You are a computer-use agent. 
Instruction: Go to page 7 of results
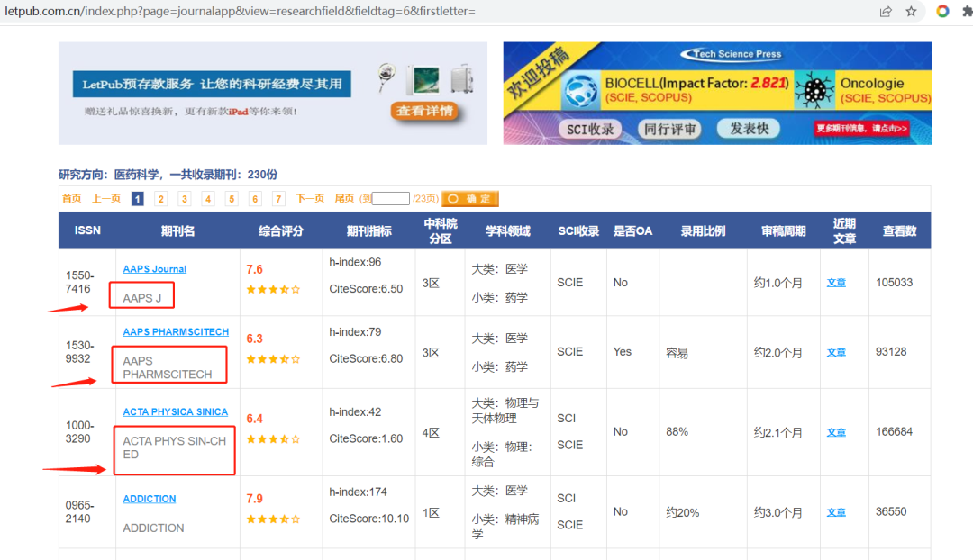[278, 198]
